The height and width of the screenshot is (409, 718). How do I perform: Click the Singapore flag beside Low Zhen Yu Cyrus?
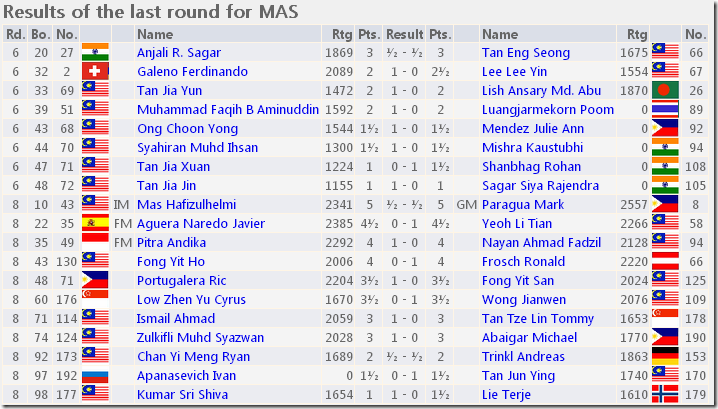click(x=95, y=299)
